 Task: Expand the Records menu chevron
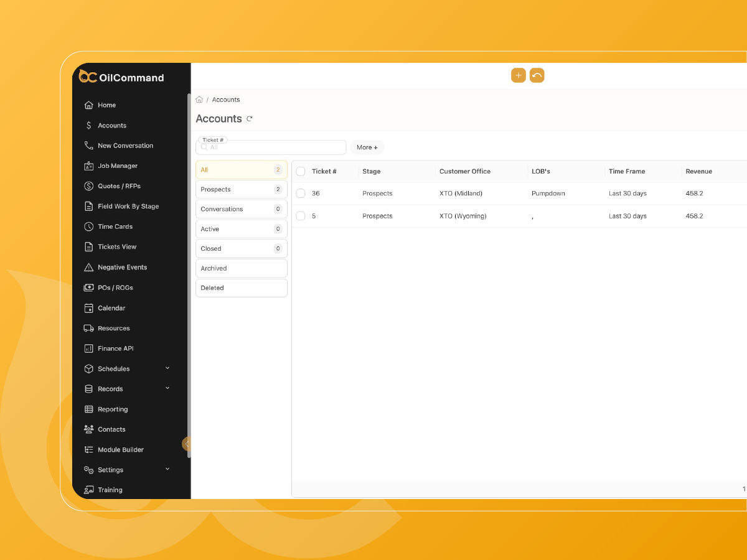tap(167, 388)
